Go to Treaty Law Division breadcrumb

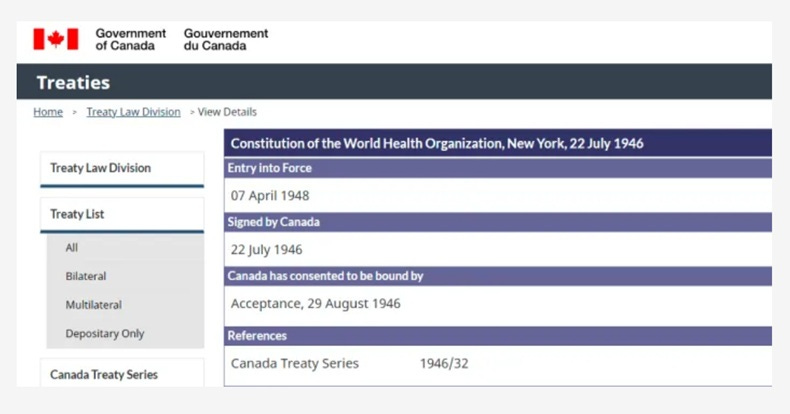pos(133,112)
